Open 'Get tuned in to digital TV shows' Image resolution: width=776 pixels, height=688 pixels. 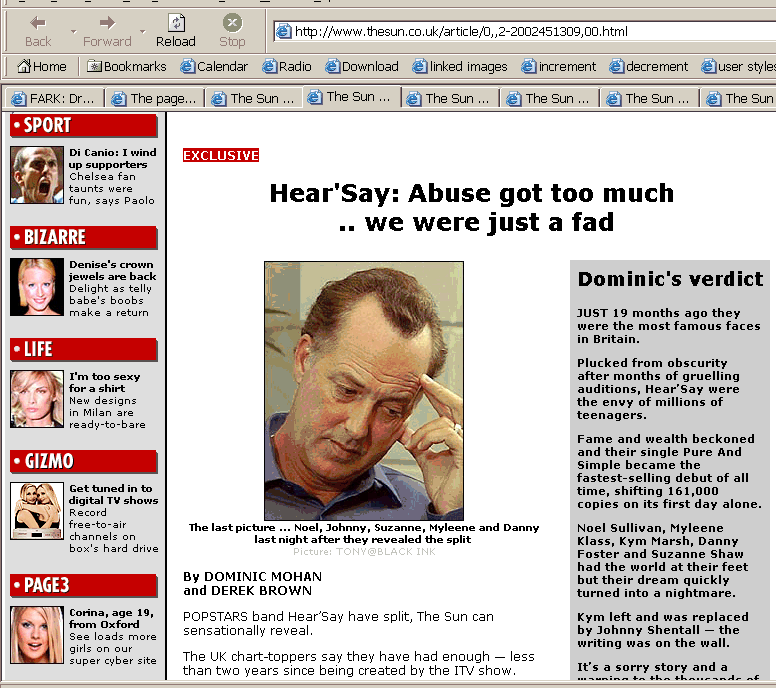tap(113, 494)
